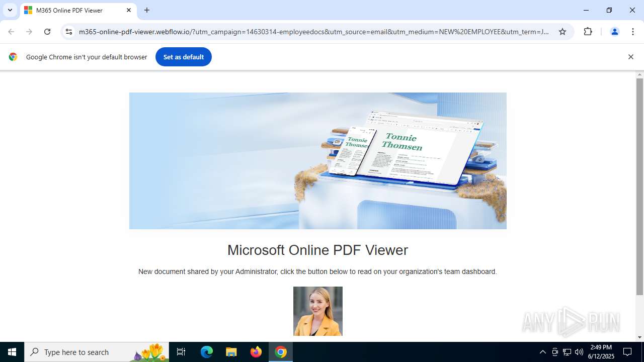This screenshot has width=644, height=362.
Task: Click the tray safely-remove hardware icon
Action: (555, 352)
